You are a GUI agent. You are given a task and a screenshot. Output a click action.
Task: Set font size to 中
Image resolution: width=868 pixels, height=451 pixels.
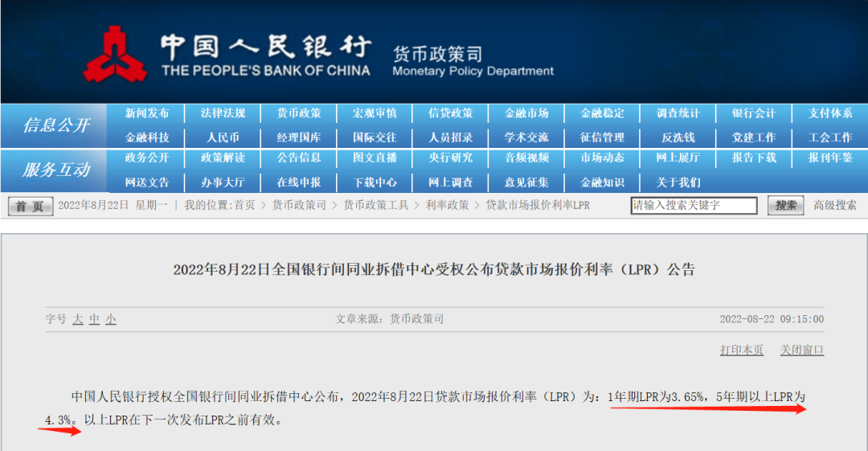(x=94, y=319)
